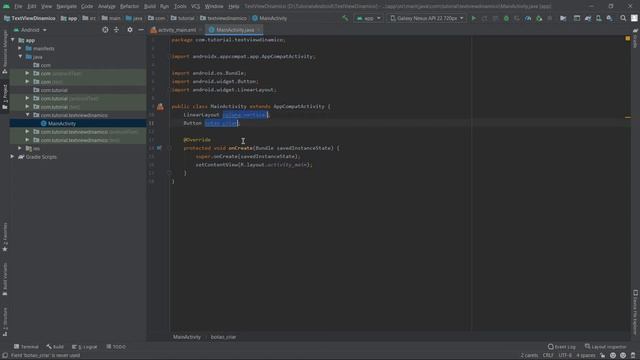Viewport: 640px width, 360px height.
Task: Click the UTF-8 encoding status entry
Action: point(565,356)
